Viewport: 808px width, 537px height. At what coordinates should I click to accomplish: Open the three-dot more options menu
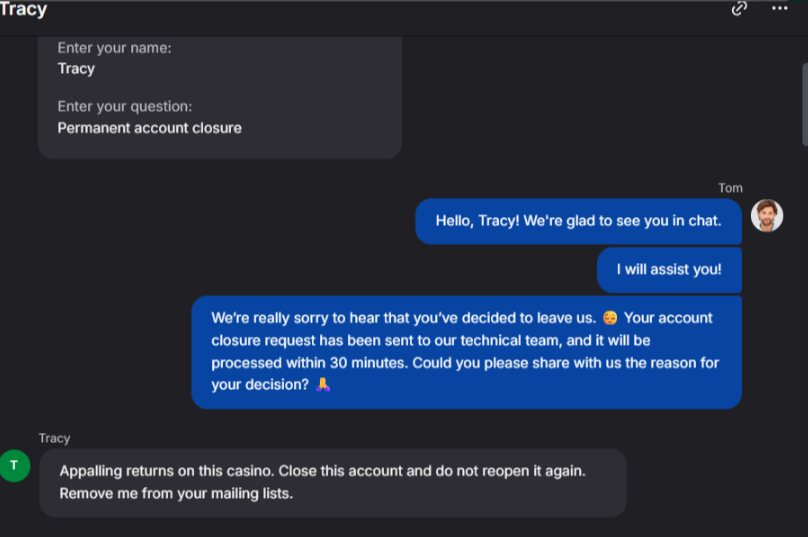click(x=780, y=9)
